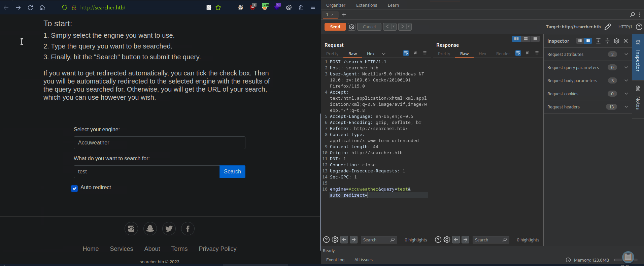Collapse all Inspector sections
This screenshot has height=266, width=644.
point(607,41)
